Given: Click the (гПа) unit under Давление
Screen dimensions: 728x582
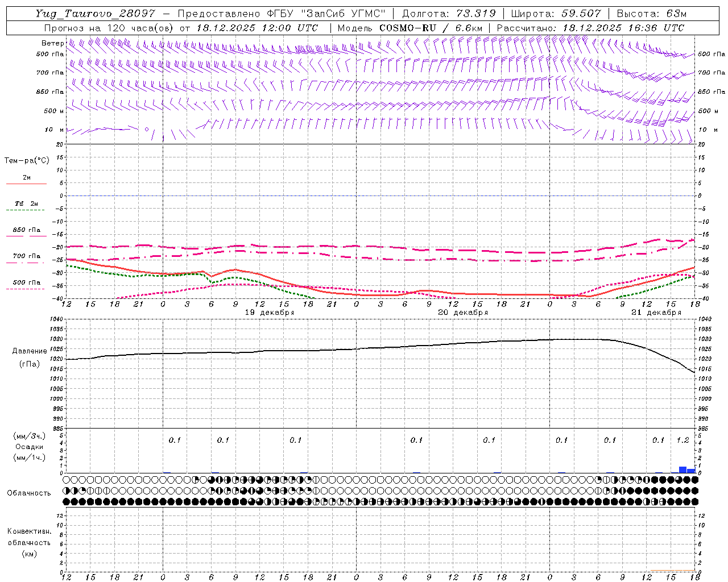Looking at the screenshot, I should pos(30,364).
